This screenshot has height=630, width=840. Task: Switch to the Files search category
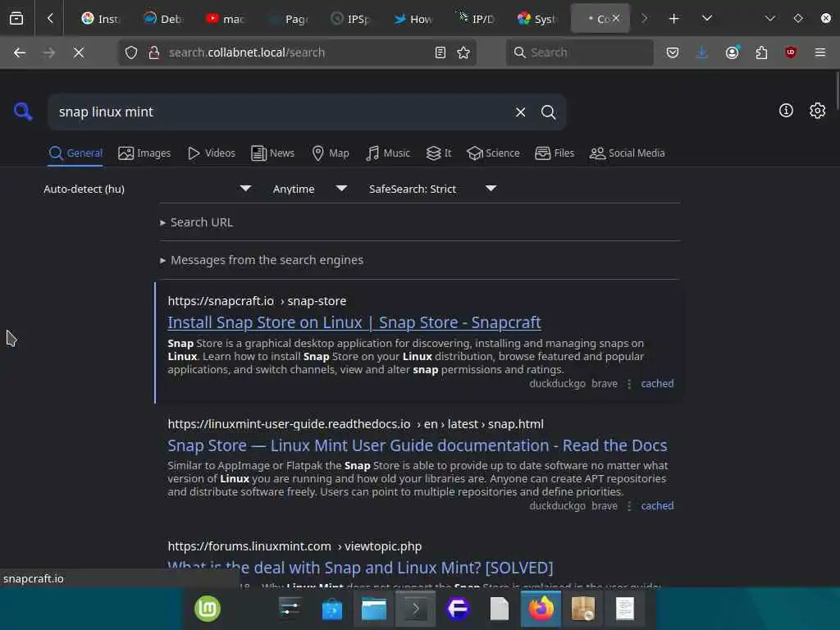(x=555, y=153)
